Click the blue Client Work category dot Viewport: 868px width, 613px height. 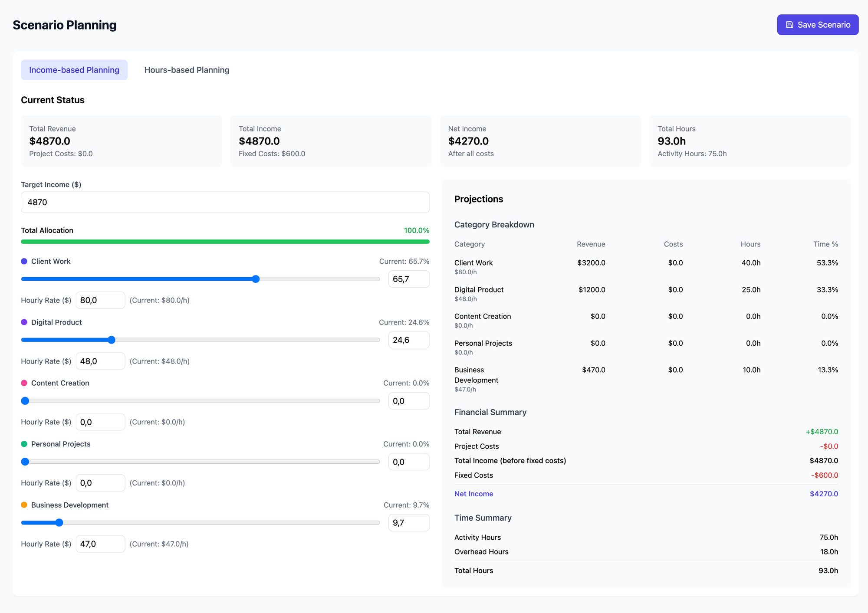[x=24, y=261]
